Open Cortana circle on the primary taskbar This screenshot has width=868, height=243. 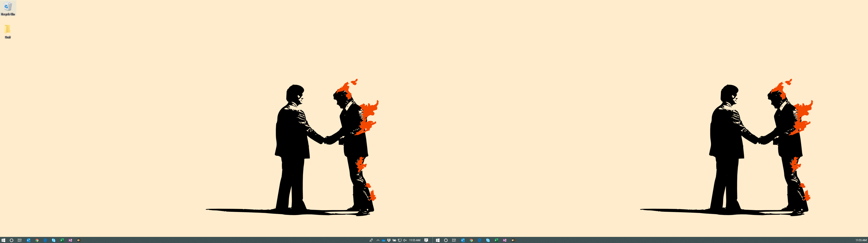(12, 240)
